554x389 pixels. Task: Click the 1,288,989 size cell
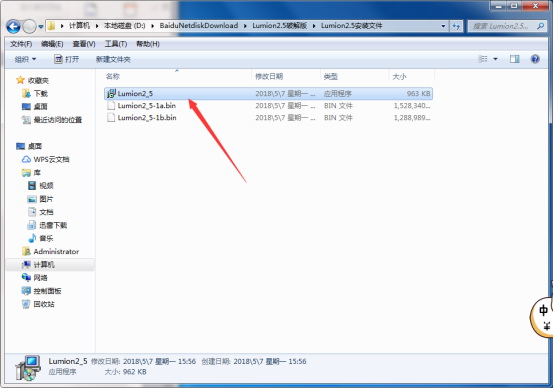tap(412, 118)
